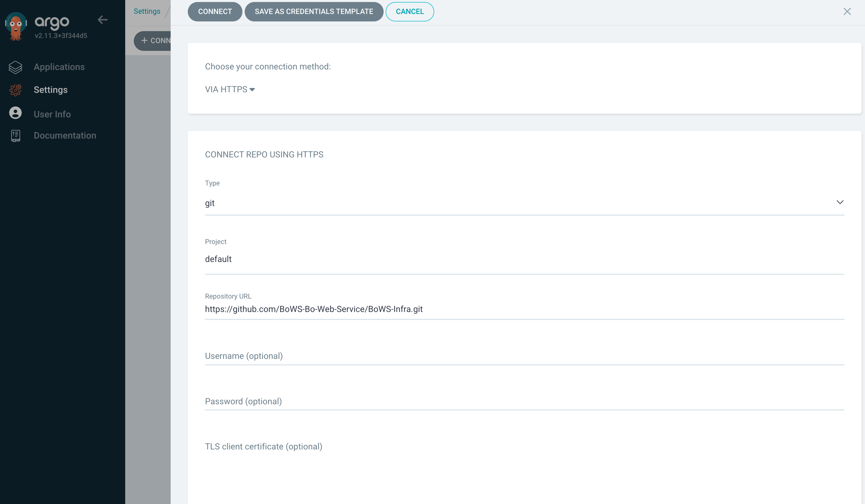Open the VIA HTTPS connection method dropdown

click(230, 89)
